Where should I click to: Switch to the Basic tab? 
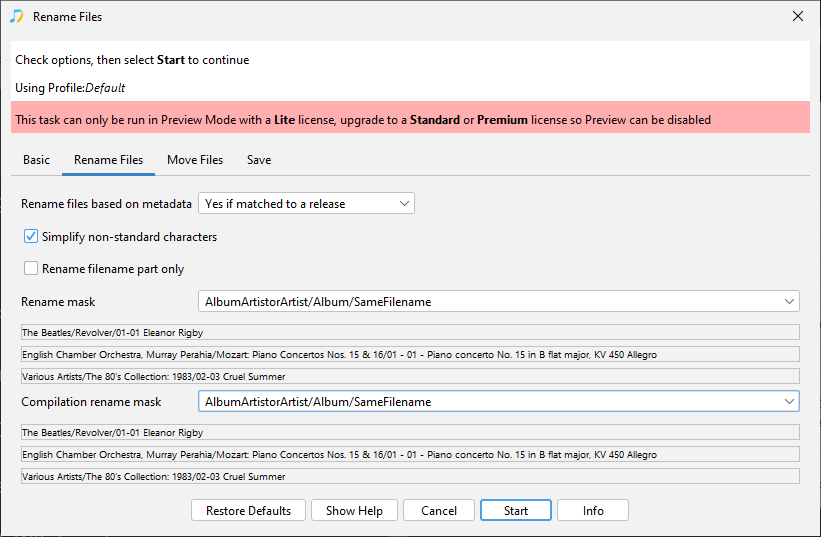point(36,160)
